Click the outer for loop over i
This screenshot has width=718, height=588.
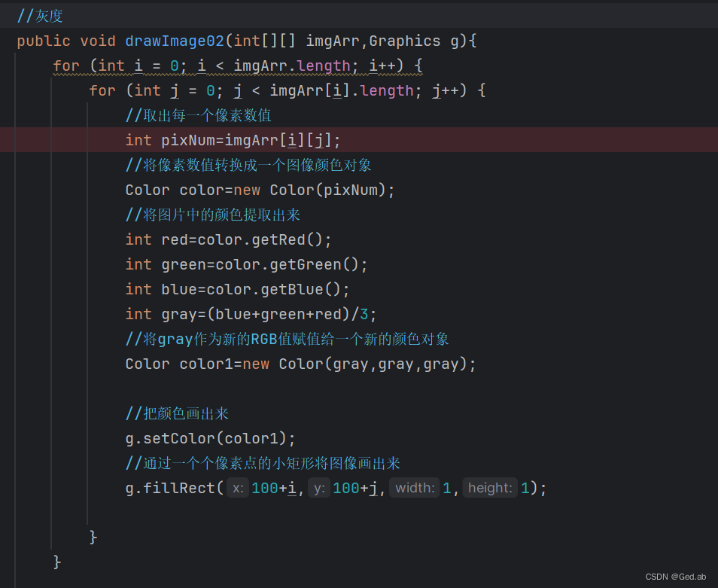point(238,66)
